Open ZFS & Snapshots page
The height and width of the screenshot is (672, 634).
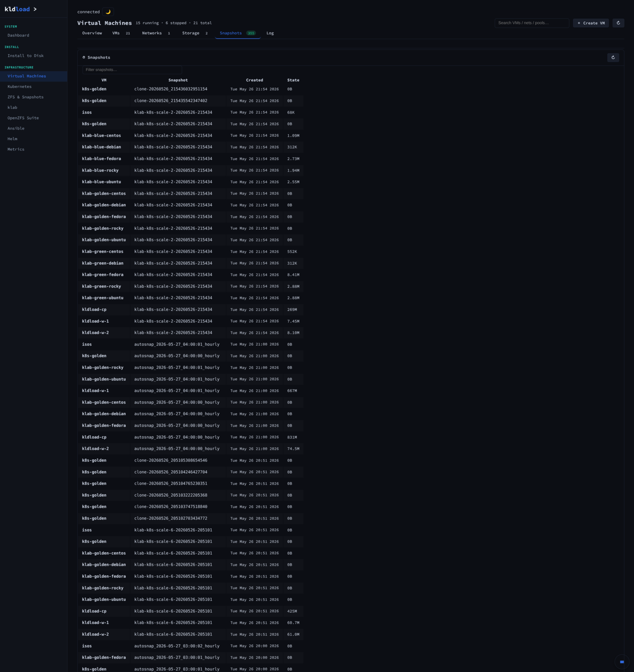(34, 97)
